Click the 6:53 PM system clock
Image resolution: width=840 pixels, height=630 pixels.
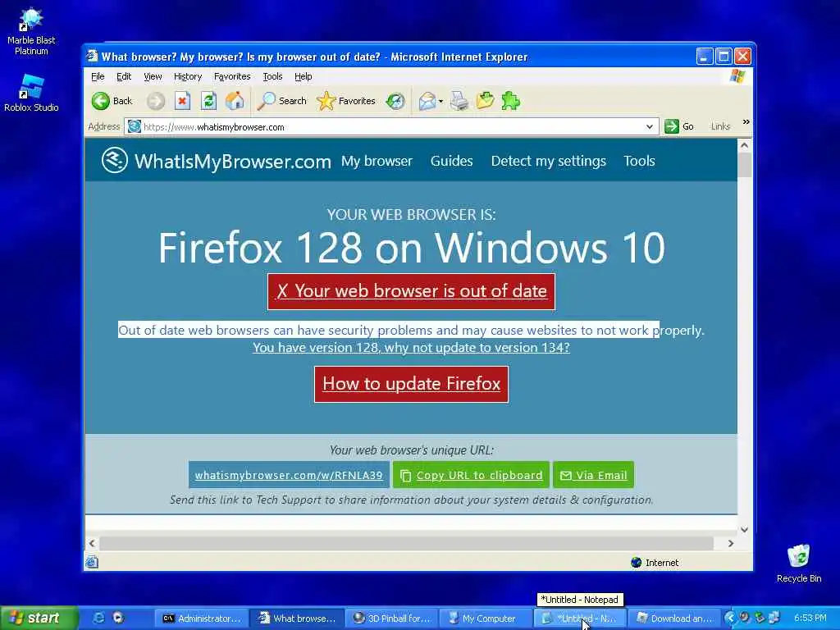[810, 619]
